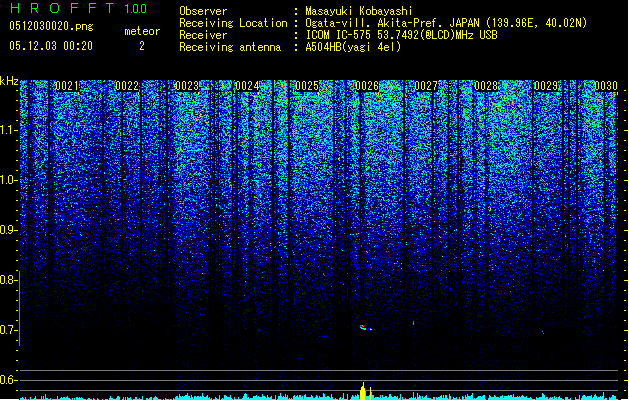Viewport: 629px width, 400px height.
Task: Click the 0030 time marker
Action: [606, 86]
